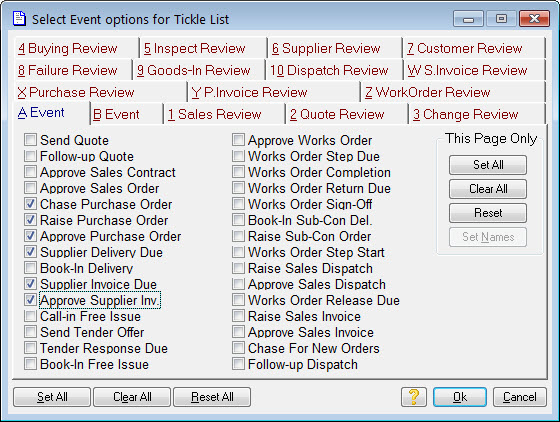Toggle Approve Supplier Inv. checkbox

point(30,300)
